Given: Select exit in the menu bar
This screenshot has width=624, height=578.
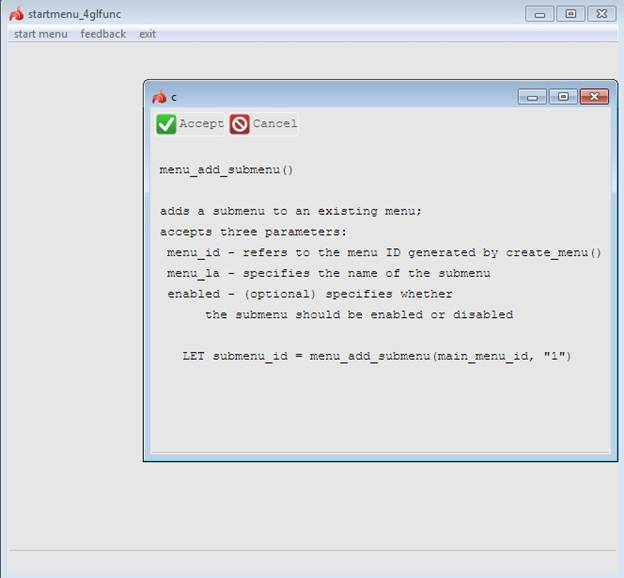Looking at the screenshot, I should pos(147,34).
